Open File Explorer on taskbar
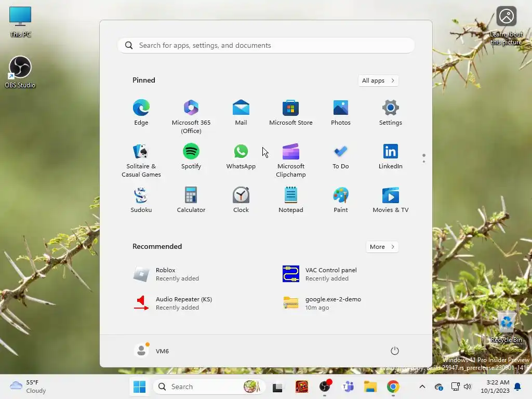This screenshot has width=532, height=399. 370,387
